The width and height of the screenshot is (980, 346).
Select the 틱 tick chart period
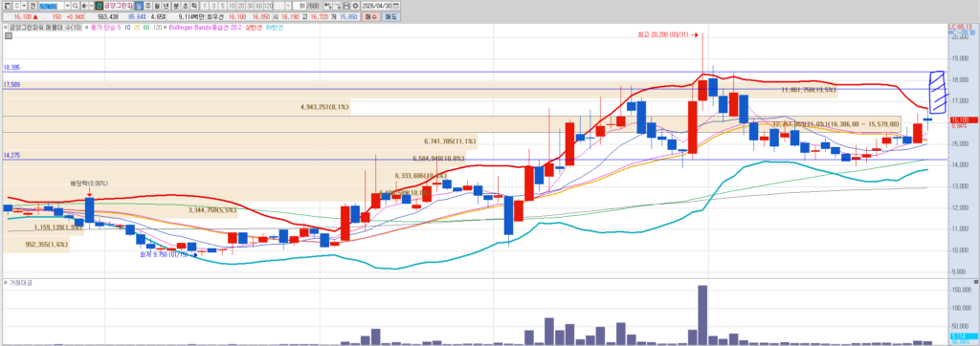click(193, 6)
